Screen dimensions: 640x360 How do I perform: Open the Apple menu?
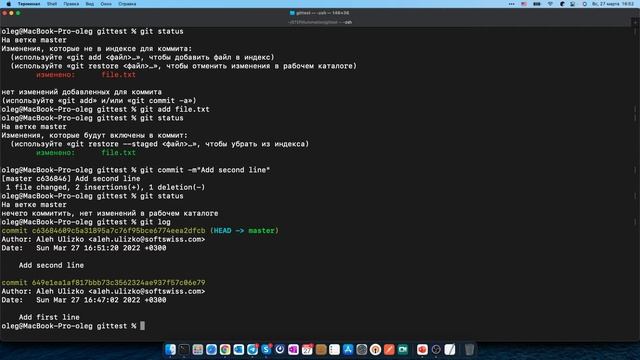[9, 4]
